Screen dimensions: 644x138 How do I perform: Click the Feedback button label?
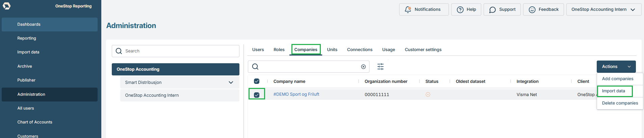(x=548, y=9)
